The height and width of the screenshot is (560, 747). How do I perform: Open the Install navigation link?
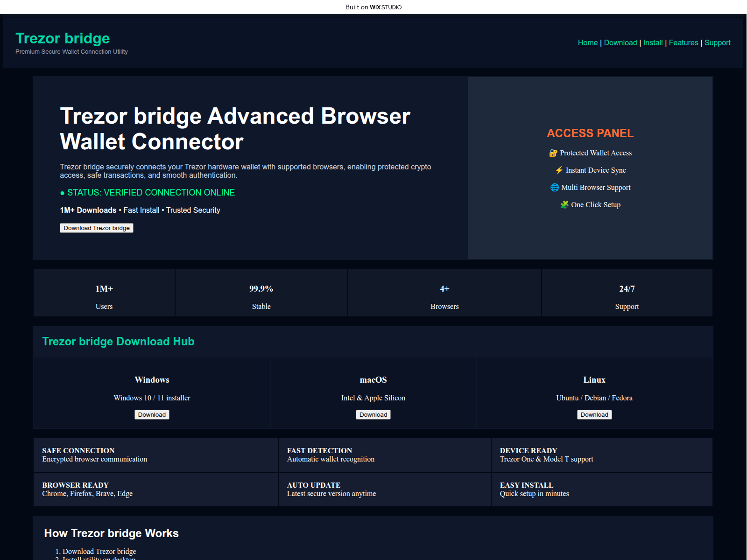coord(653,42)
